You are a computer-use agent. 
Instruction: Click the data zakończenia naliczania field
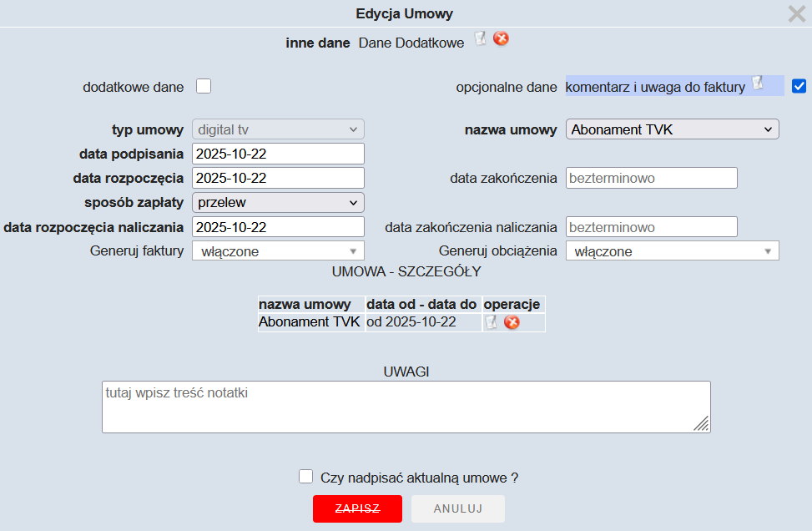click(x=651, y=227)
